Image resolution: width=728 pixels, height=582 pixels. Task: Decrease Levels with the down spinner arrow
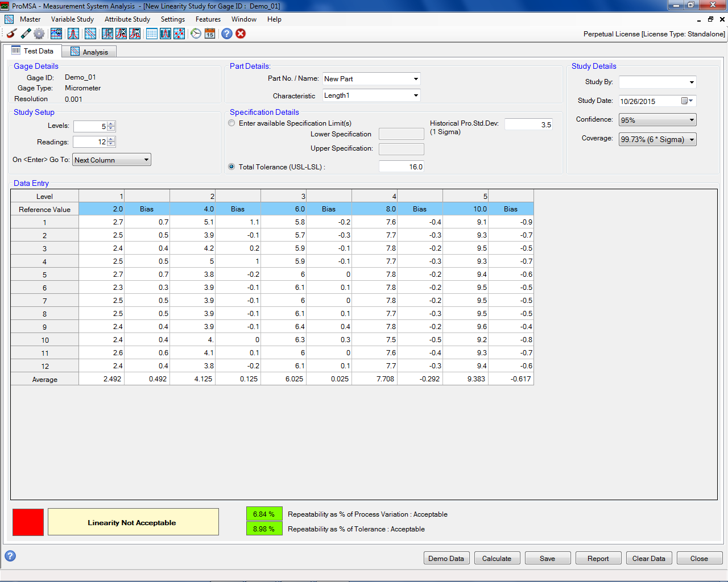tap(111, 128)
